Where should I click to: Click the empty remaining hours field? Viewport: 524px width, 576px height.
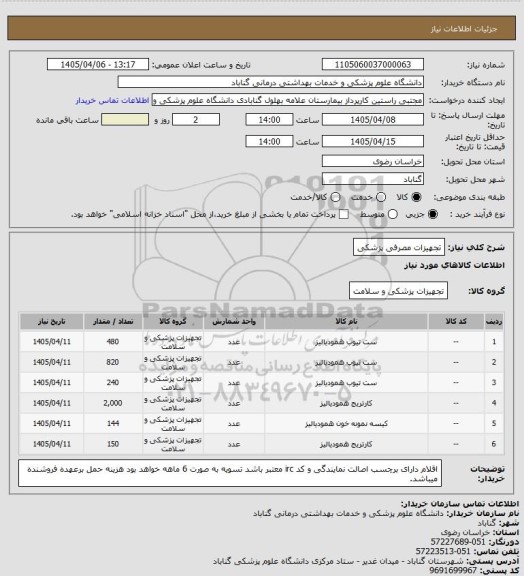click(125, 120)
